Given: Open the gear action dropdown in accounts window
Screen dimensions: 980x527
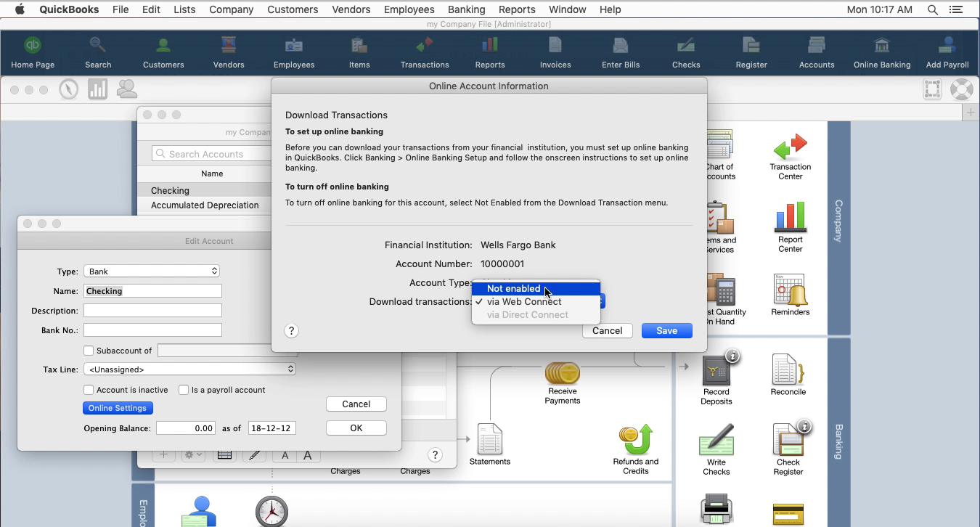Looking at the screenshot, I should pyautogui.click(x=192, y=455).
